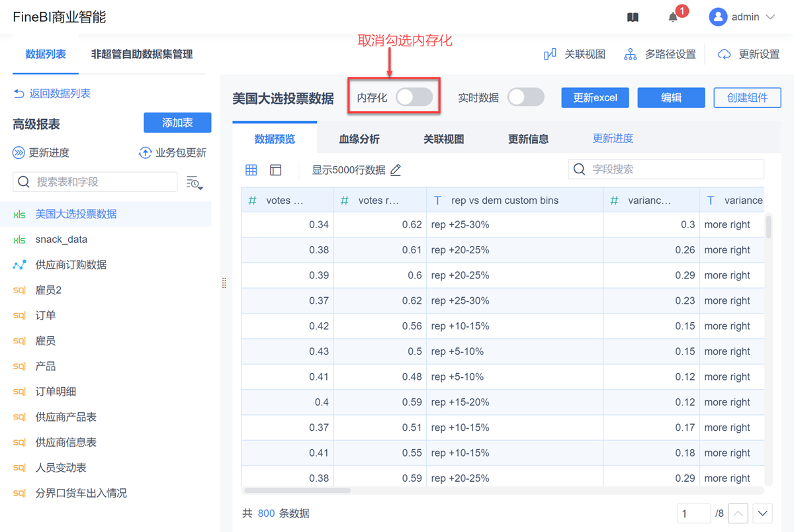Select the 美国大选投票数据 table in sidebar
This screenshot has width=794, height=532.
pyautogui.click(x=106, y=214)
